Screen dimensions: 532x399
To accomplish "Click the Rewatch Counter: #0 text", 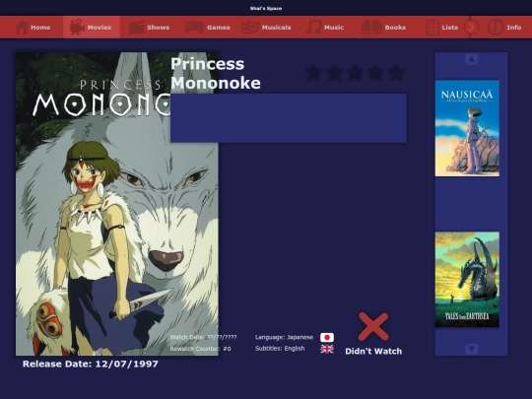I will [201, 349].
